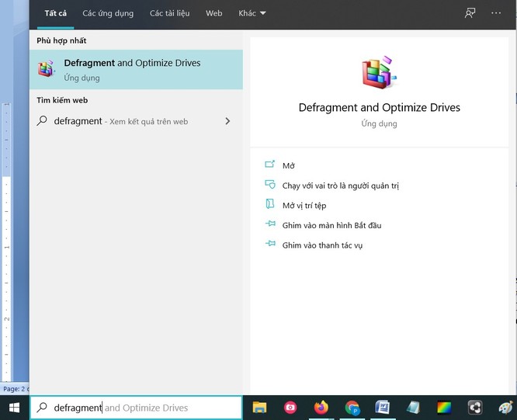This screenshot has height=420, width=517.
Task: Select Mở vị trí tệp
Action: point(304,206)
